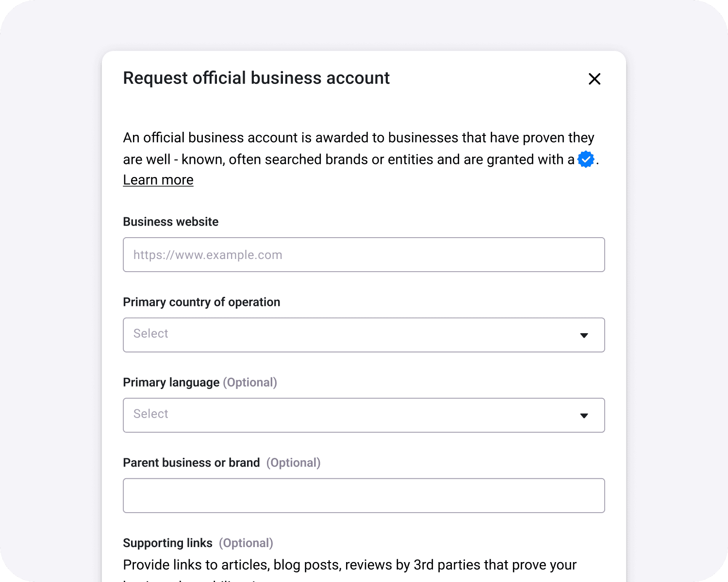Viewport: 728px width, 582px height.
Task: Click the Business website input field
Action: click(x=364, y=255)
